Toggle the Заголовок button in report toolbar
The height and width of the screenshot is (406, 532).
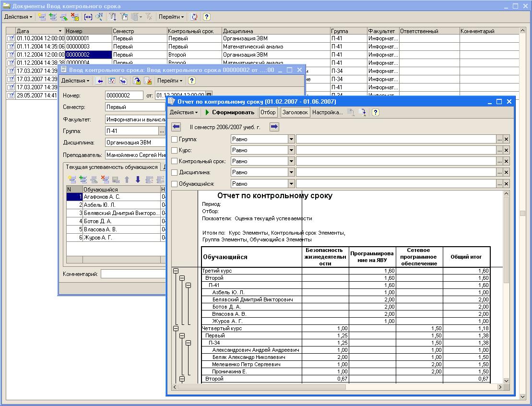tap(295, 112)
